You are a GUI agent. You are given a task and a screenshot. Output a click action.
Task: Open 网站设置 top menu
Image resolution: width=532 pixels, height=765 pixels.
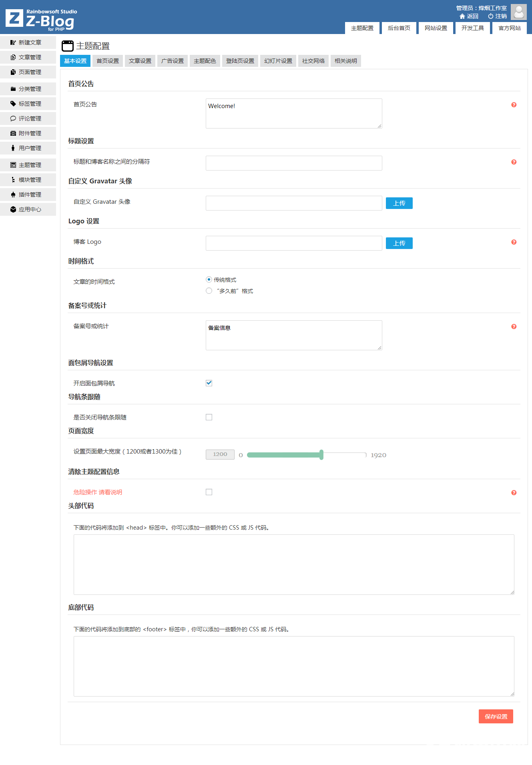click(x=436, y=28)
